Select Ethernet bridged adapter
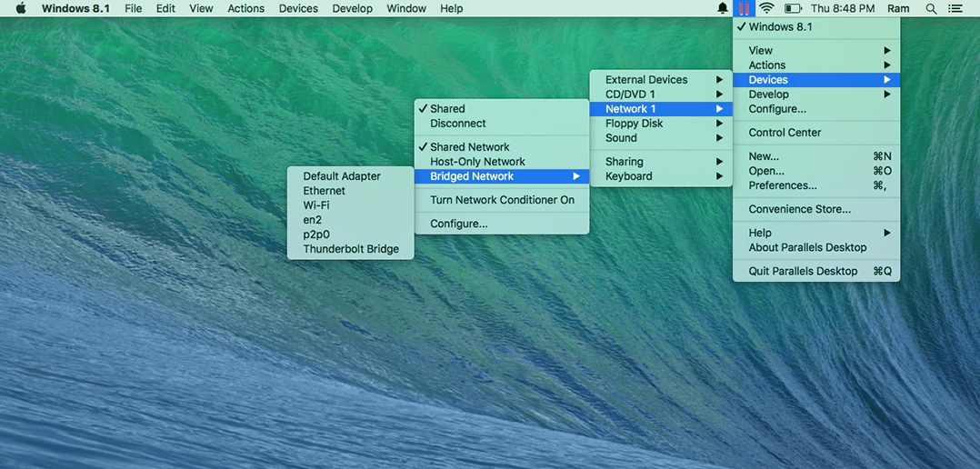 tap(350, 191)
